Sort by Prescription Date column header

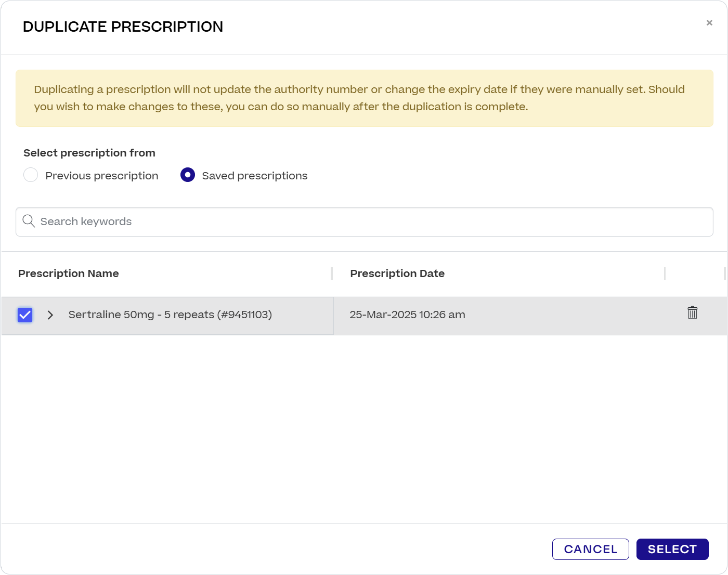[397, 273]
